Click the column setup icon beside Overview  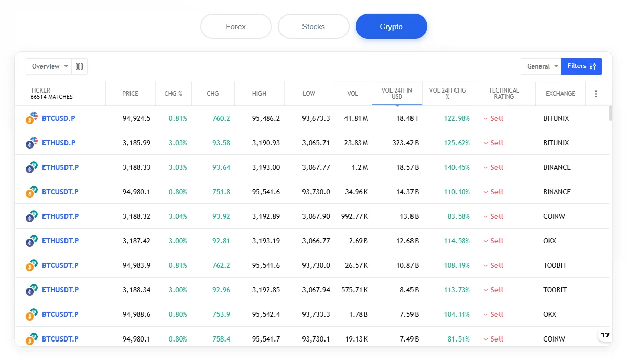click(79, 66)
